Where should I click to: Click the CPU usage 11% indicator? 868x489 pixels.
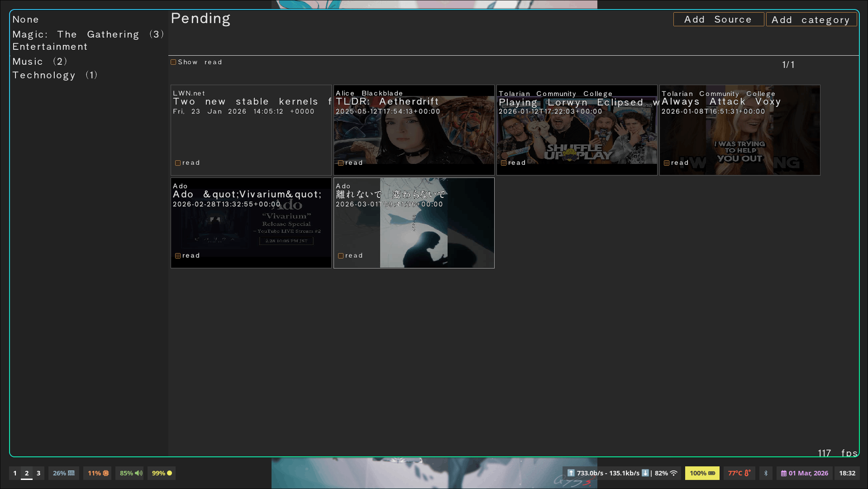tap(98, 473)
